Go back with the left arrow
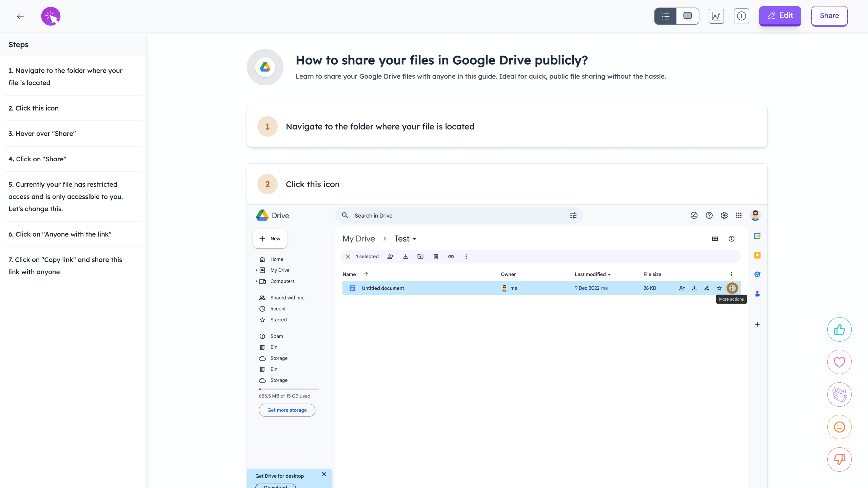This screenshot has width=868, height=488. [20, 16]
